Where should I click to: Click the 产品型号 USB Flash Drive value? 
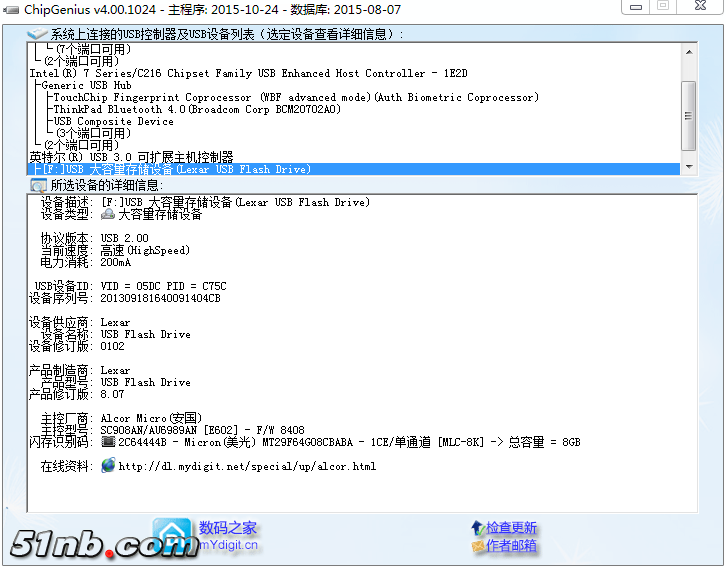145,382
